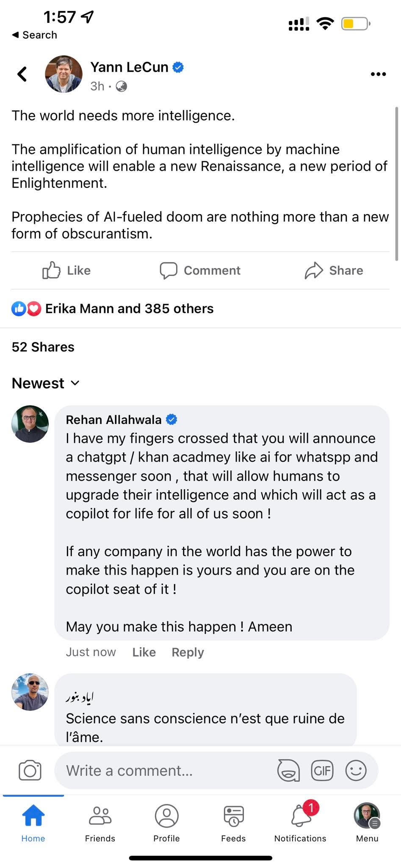
Task: Open Notifications bell with red badge
Action: (x=300, y=821)
